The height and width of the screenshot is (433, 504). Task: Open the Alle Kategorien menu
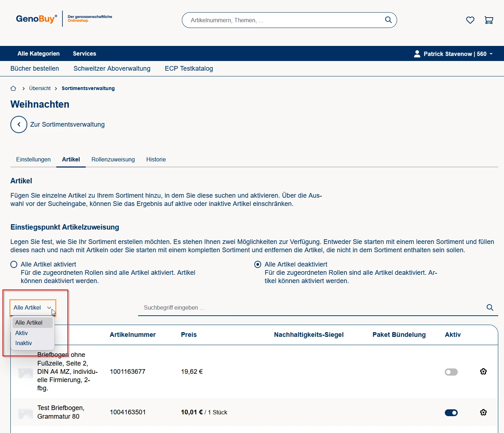point(39,53)
